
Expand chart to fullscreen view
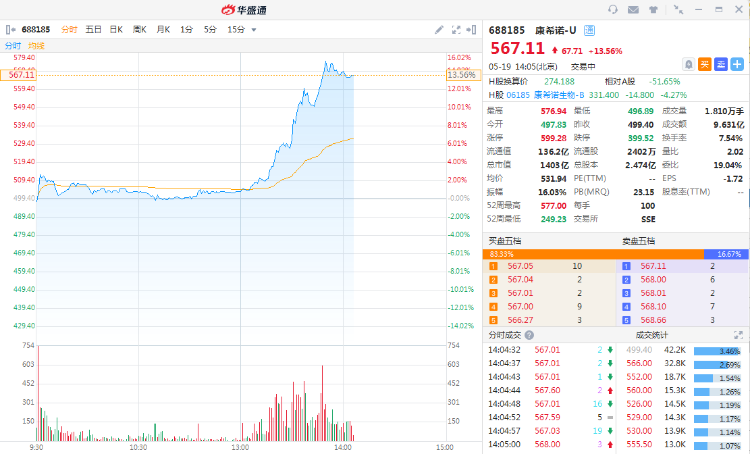click(456, 30)
